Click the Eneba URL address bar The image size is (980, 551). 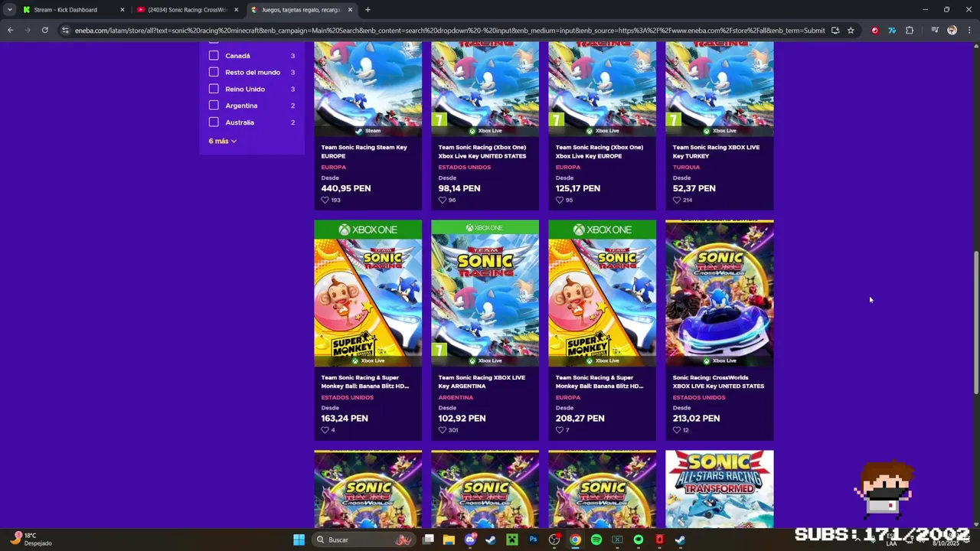tap(449, 31)
